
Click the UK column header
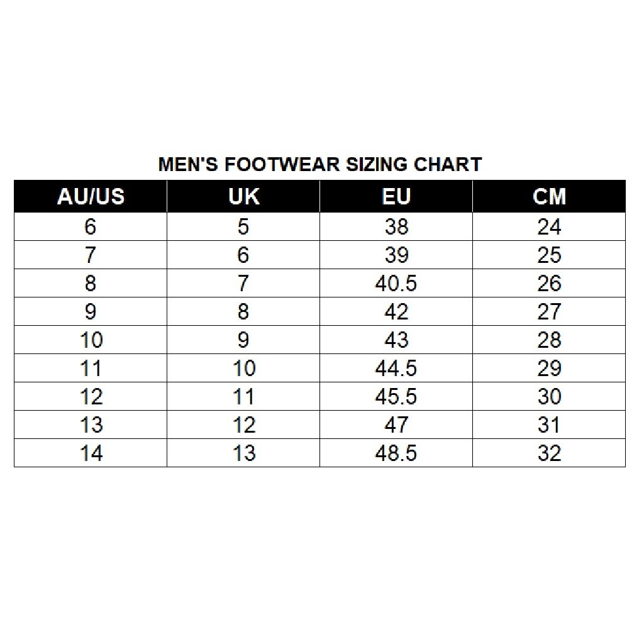243,196
